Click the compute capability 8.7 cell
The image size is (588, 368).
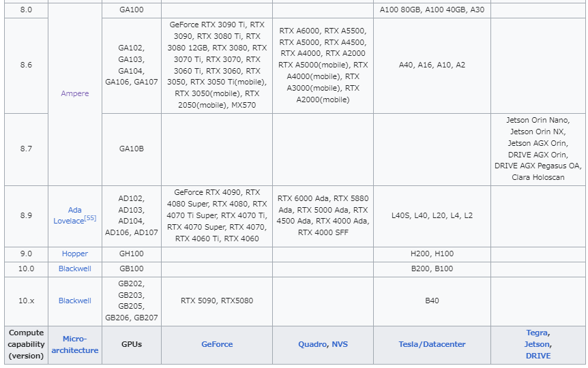[x=26, y=149]
